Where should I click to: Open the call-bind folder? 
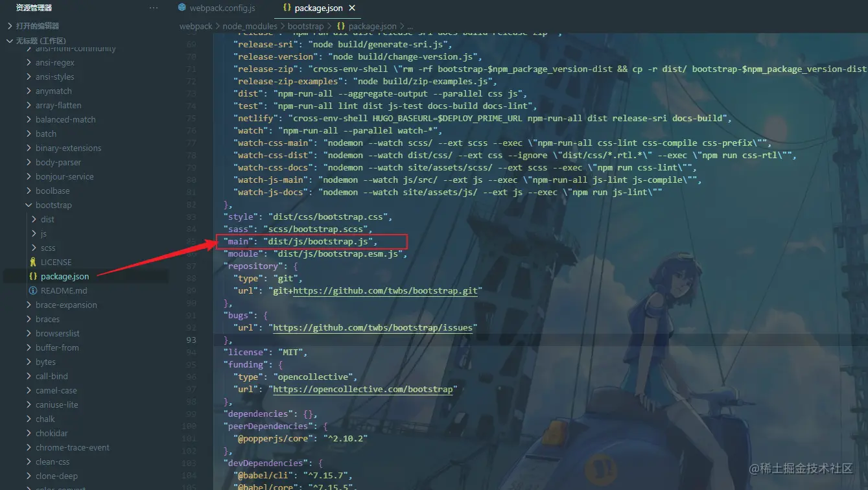pos(52,377)
